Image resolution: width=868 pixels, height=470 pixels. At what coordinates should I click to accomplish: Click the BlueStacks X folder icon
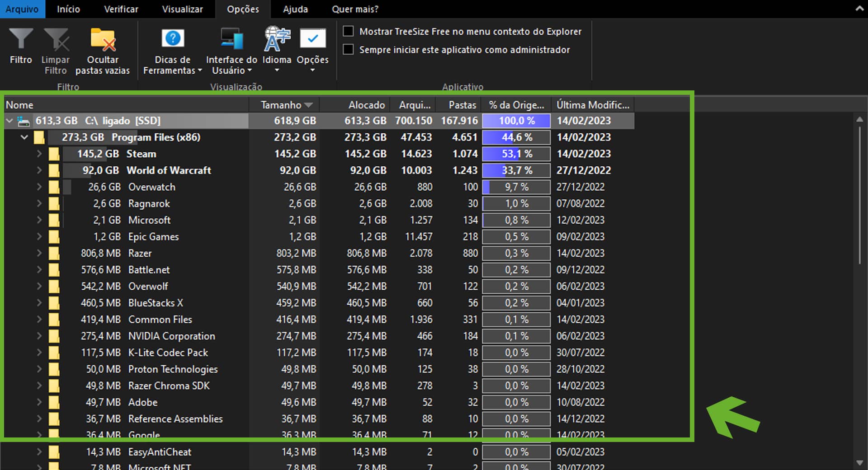tap(54, 303)
